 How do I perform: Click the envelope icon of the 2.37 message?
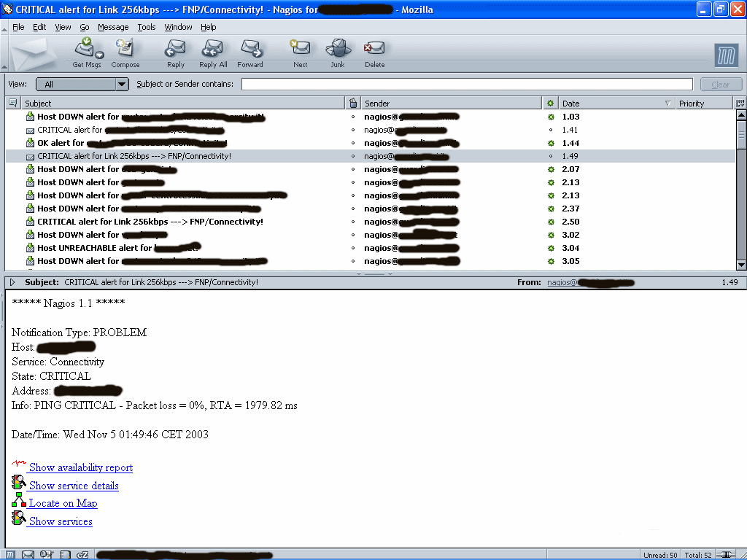(x=30, y=209)
